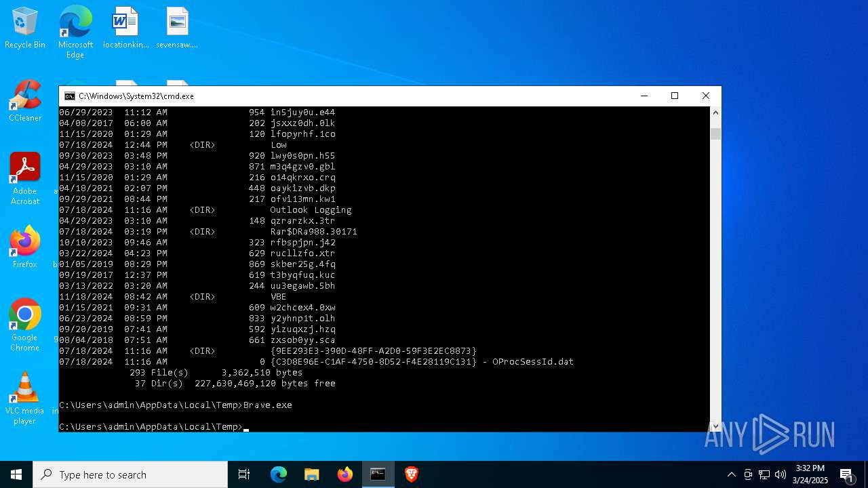The width and height of the screenshot is (868, 488).
Task: Click the taskbar search box
Action: [130, 474]
